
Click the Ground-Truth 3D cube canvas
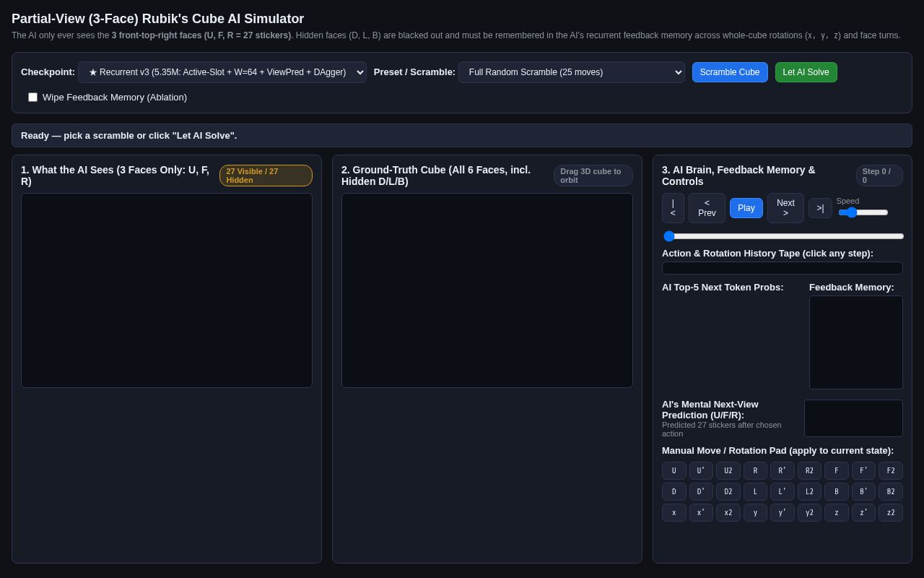487,290
